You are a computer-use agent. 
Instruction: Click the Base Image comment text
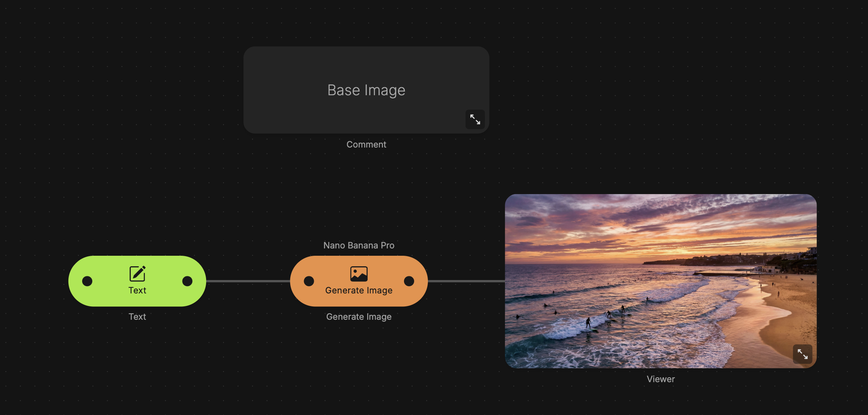pyautogui.click(x=366, y=90)
